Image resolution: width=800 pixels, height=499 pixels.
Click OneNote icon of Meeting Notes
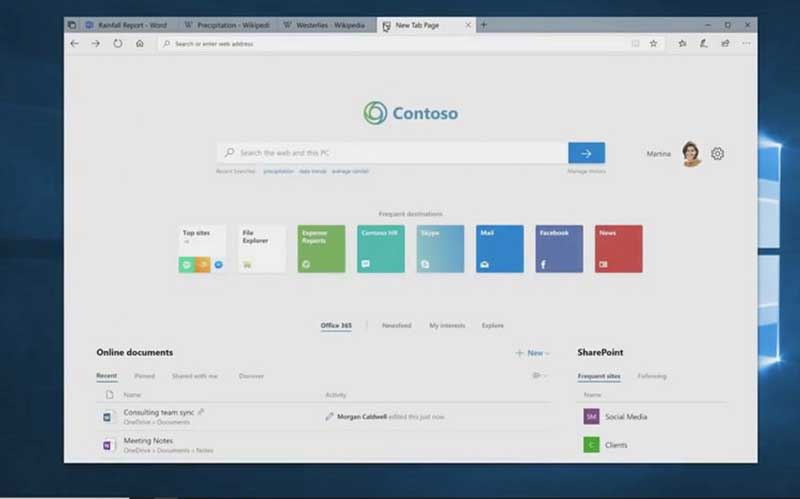coord(107,445)
